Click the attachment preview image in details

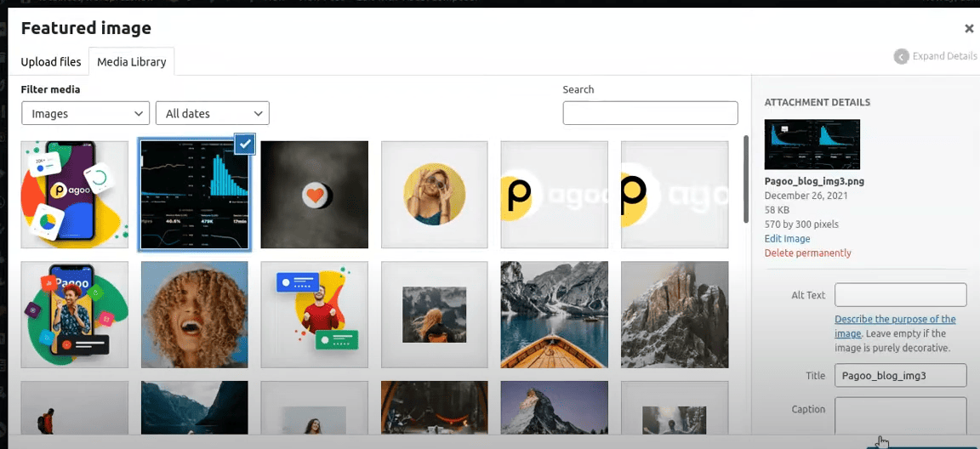tap(812, 145)
